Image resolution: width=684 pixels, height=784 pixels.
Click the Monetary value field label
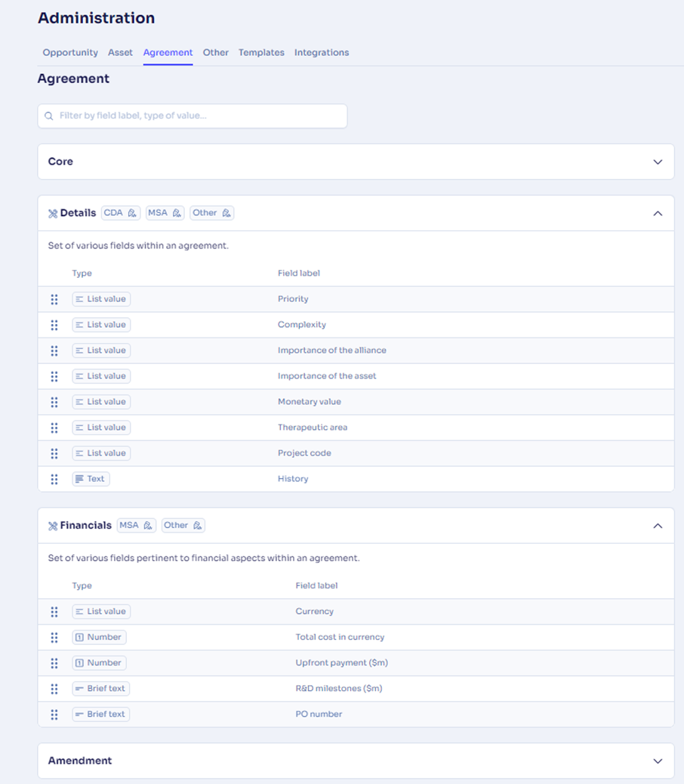(310, 402)
